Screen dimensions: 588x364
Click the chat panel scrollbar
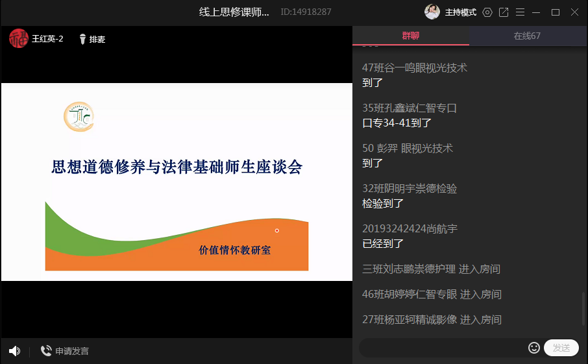[583, 310]
